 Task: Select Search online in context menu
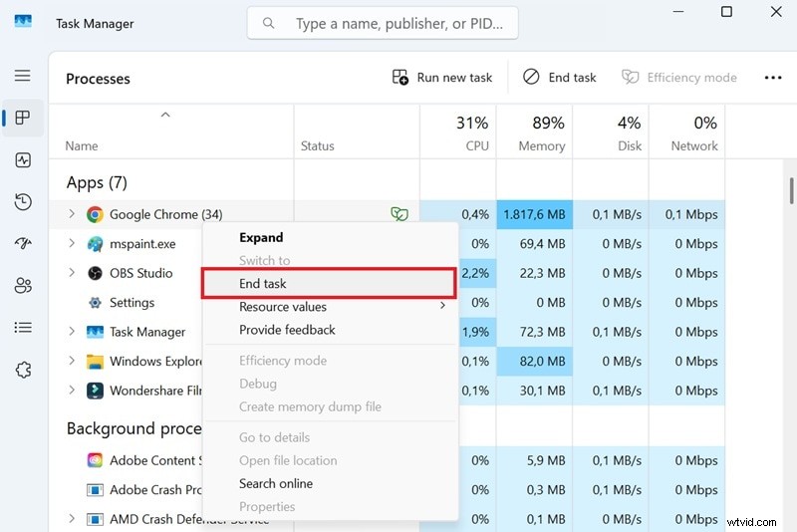pyautogui.click(x=276, y=484)
